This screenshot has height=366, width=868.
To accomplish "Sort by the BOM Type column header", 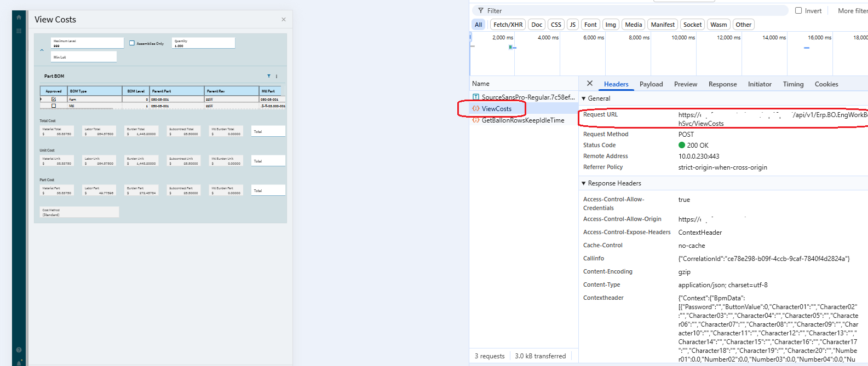I will tap(95, 91).
